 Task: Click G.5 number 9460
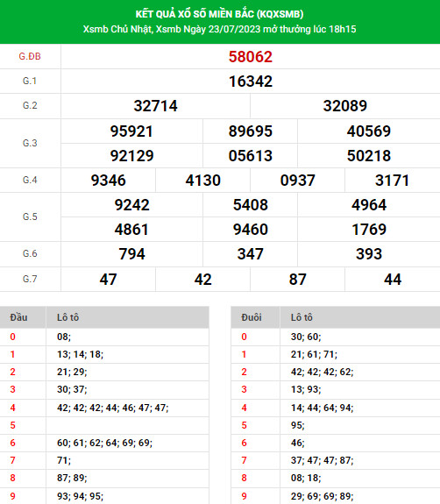251,230
